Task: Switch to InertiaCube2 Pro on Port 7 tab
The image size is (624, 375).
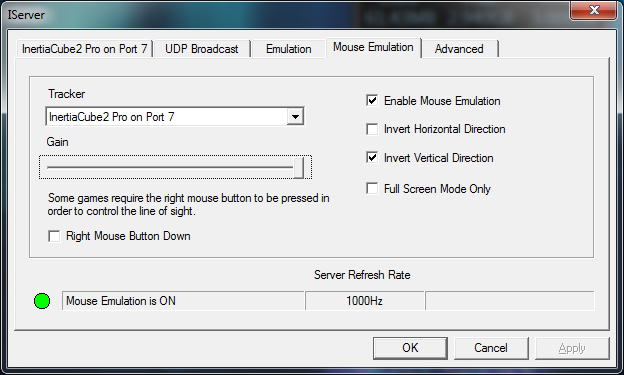Action: (x=84, y=49)
